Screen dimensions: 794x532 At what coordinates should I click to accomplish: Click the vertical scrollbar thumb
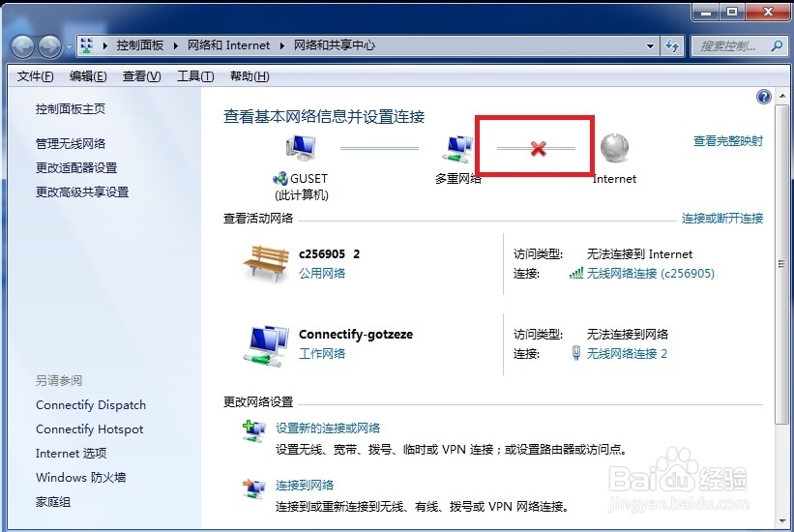pyautogui.click(x=781, y=263)
